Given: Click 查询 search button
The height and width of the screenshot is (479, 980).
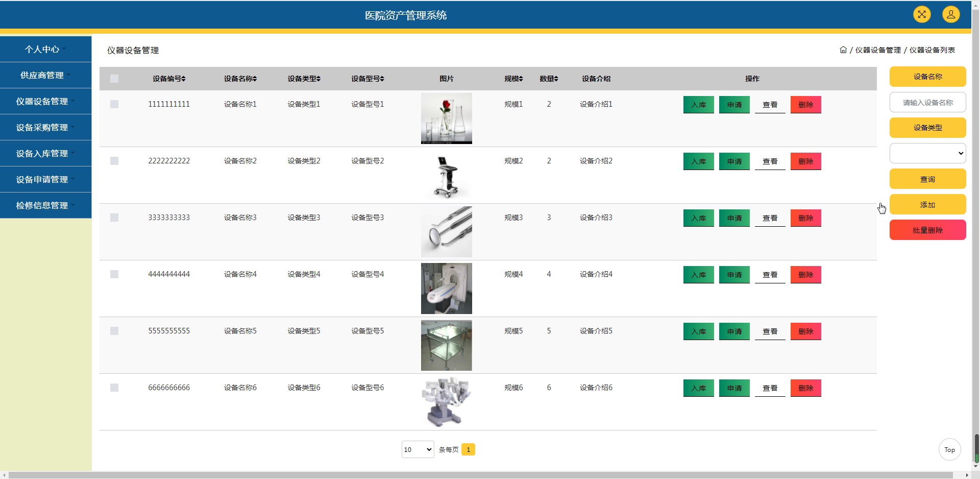Looking at the screenshot, I should 927,179.
